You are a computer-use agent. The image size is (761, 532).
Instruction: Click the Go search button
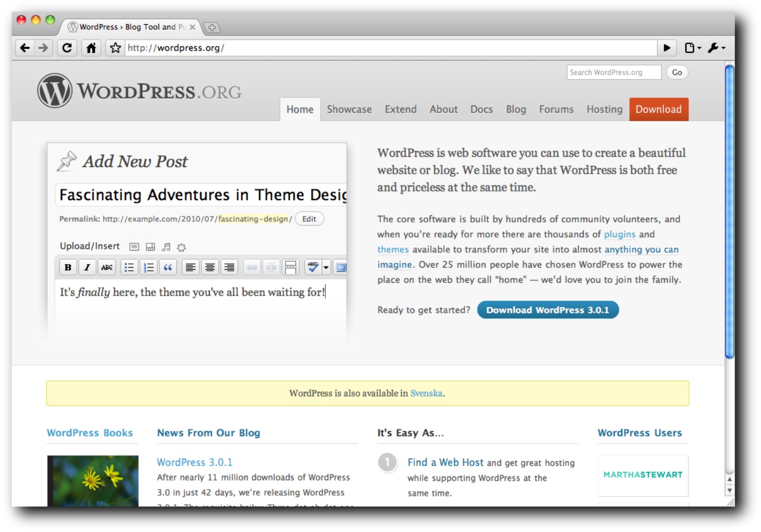pos(677,72)
